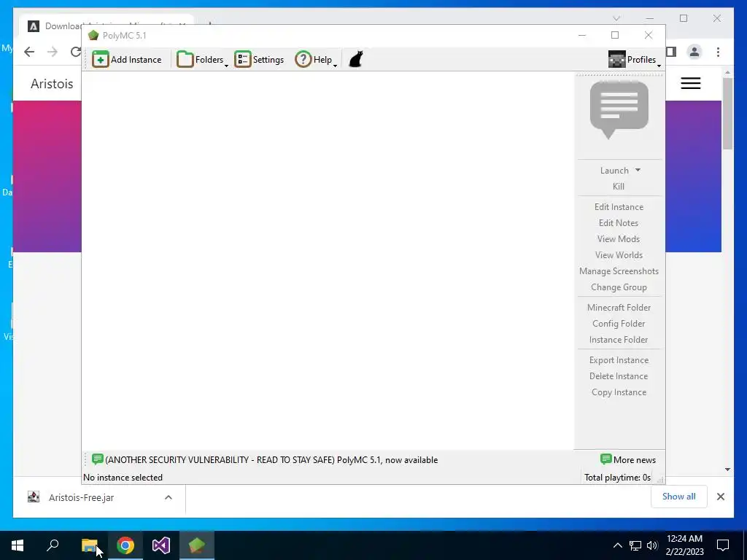Screen dimensions: 747x560
Task: Open Chrome tab search chevron
Action: tap(616, 18)
